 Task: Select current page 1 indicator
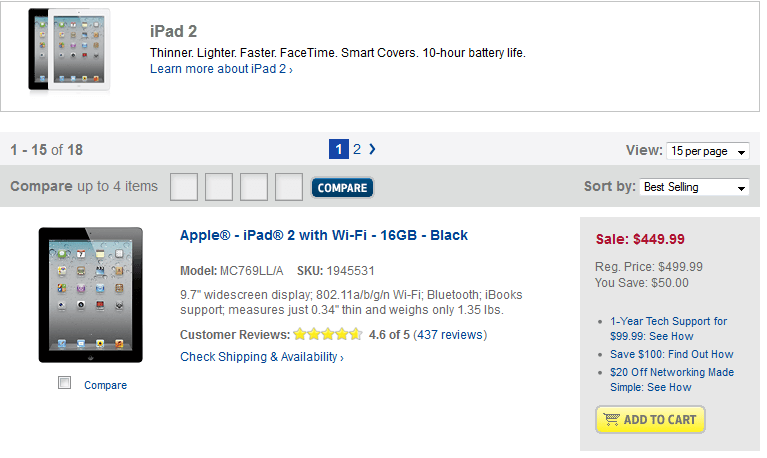point(339,149)
